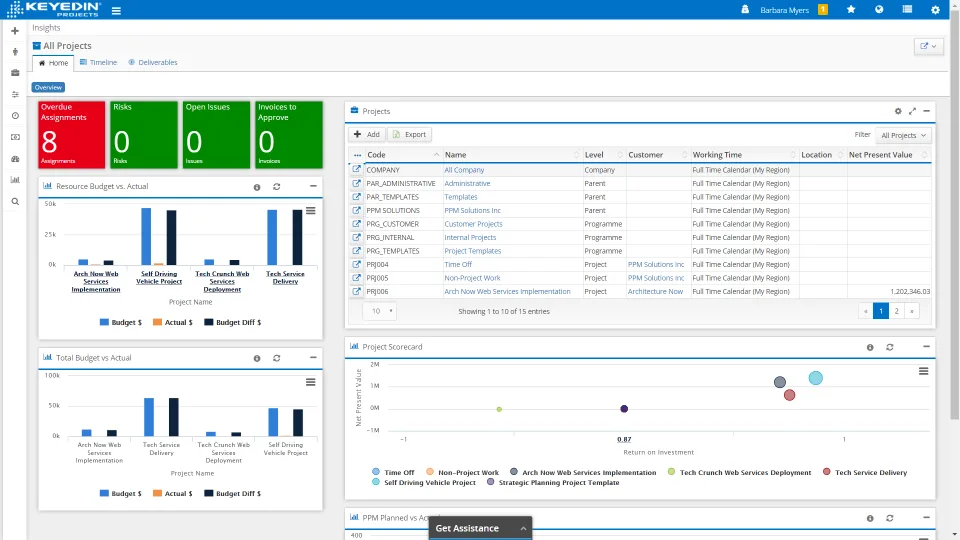Open favorites star icon
The height and width of the screenshot is (540, 960).
[851, 10]
